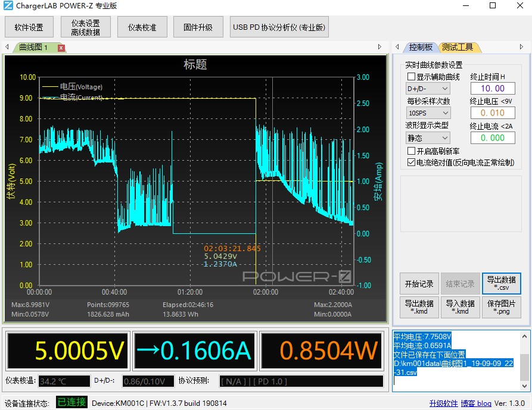Click 开始记录 start recording button
Image resolution: width=532 pixels, height=410 pixels.
[x=419, y=284]
